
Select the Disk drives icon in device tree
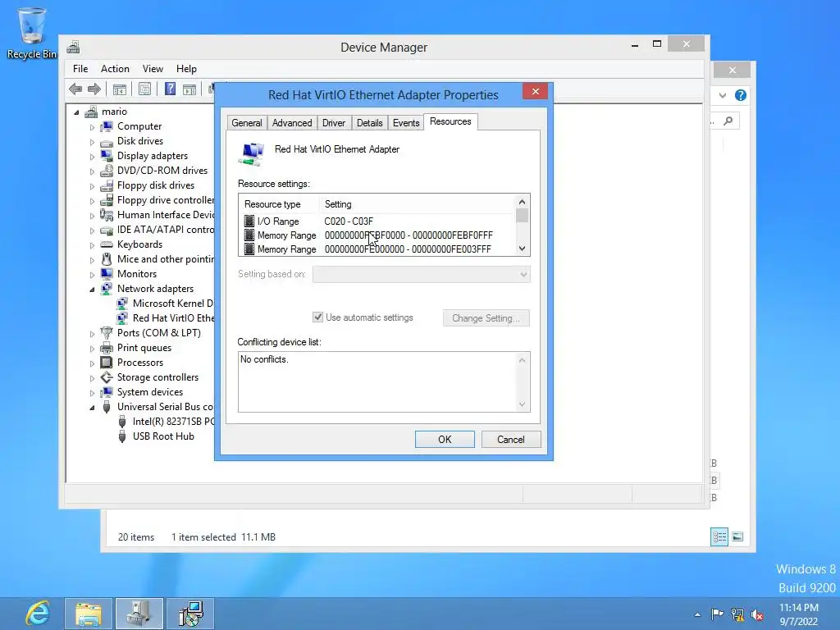point(107,141)
